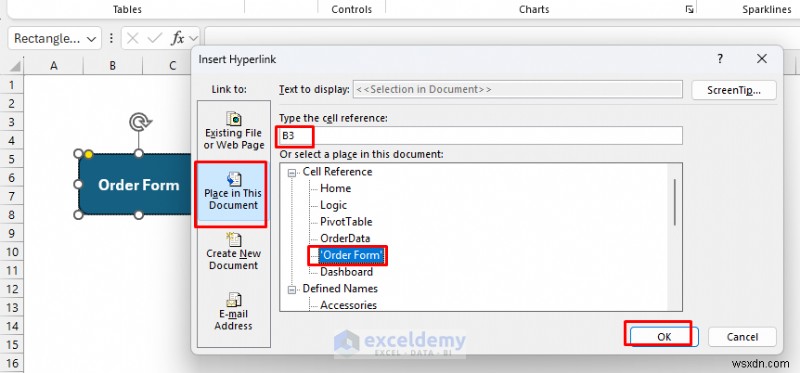Select Dashboard sheet in the tree
This screenshot has width=800, height=373.
346,271
